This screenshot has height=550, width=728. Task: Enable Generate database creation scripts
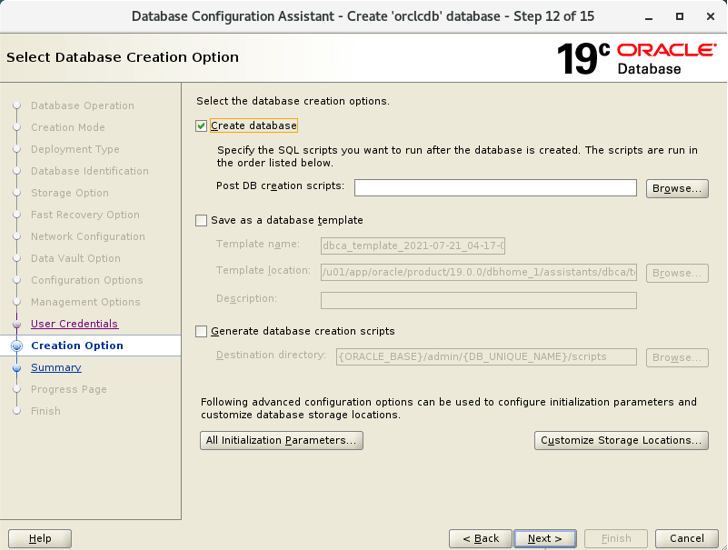tap(201, 331)
